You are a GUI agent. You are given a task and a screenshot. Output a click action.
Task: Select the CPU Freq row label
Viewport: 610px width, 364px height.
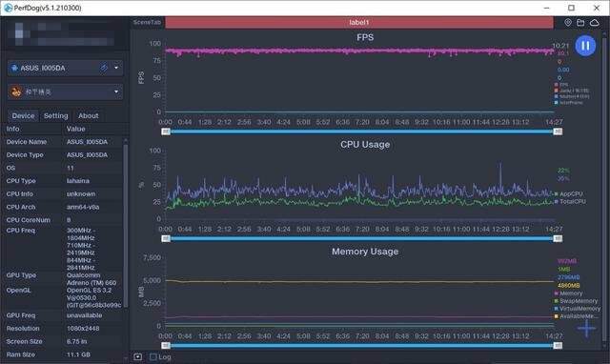[x=21, y=231]
